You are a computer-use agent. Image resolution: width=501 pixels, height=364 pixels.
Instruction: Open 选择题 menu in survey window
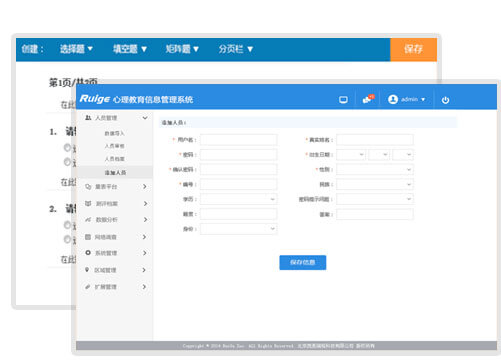tap(76, 49)
